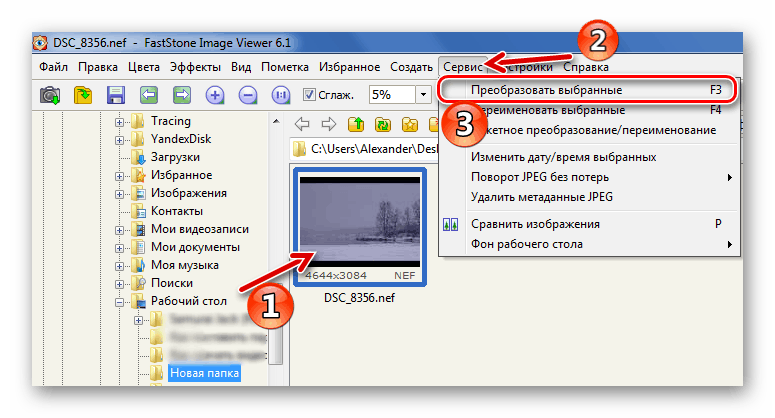This screenshot has width=775, height=418.
Task: Click the Контакты folder icon
Action: pos(138,211)
